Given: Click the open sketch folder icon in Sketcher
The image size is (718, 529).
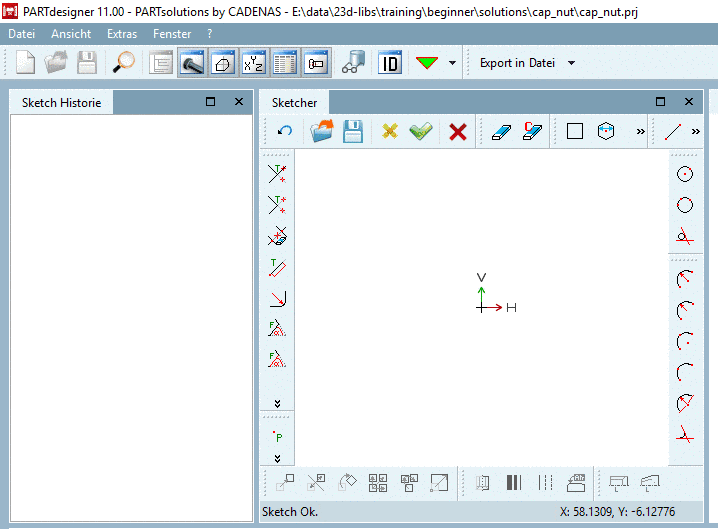Looking at the screenshot, I should (322, 131).
